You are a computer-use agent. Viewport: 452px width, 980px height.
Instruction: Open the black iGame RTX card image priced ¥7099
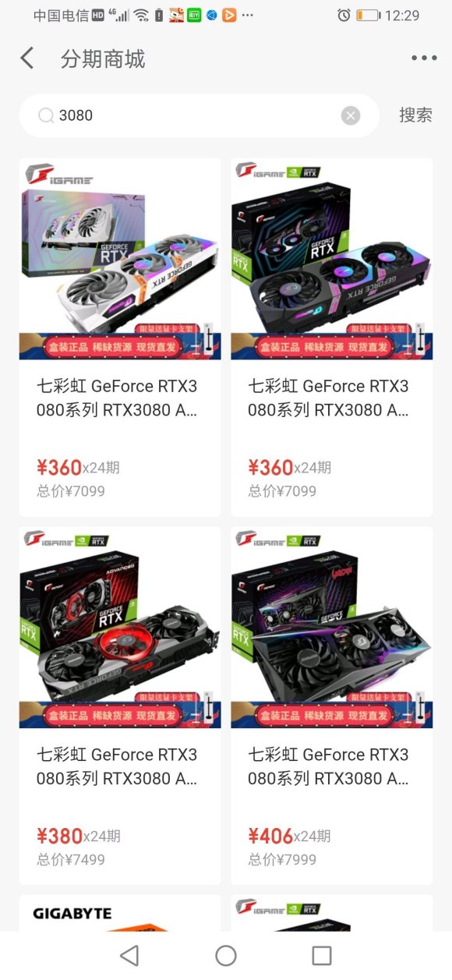tap(332, 259)
